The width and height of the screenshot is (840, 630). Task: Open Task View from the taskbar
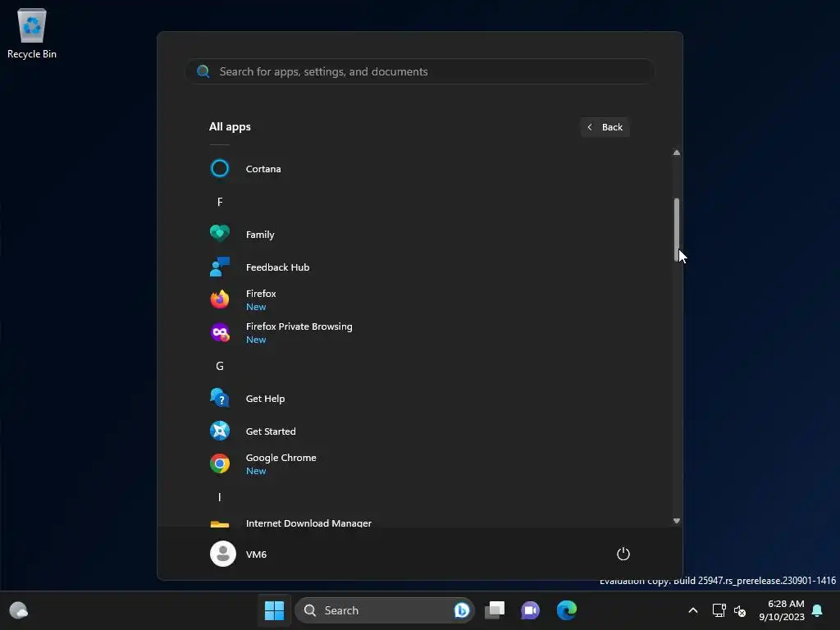tap(495, 610)
